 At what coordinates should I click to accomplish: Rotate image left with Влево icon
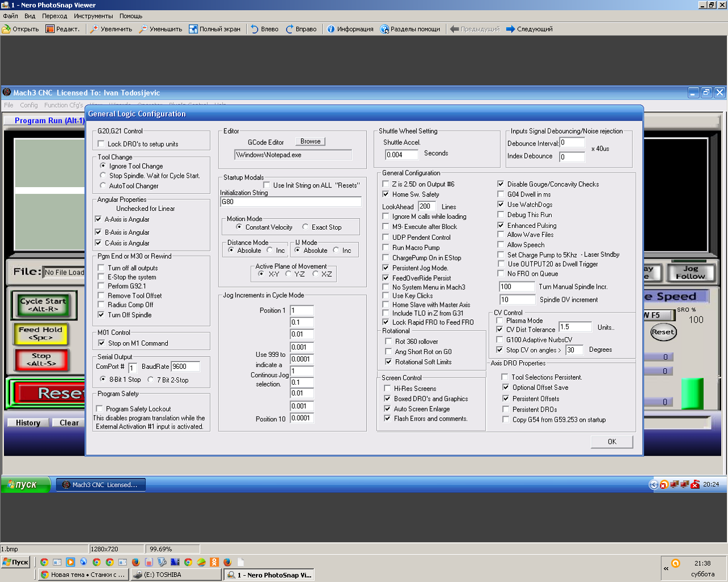pyautogui.click(x=255, y=29)
